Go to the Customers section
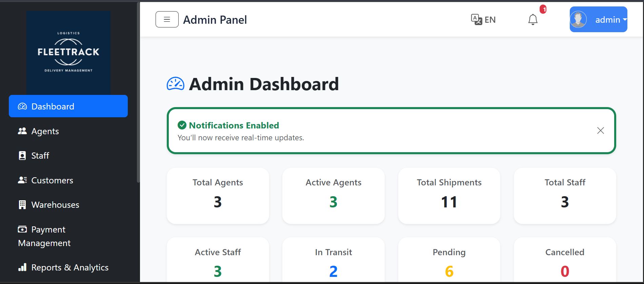644x284 pixels. 52,180
